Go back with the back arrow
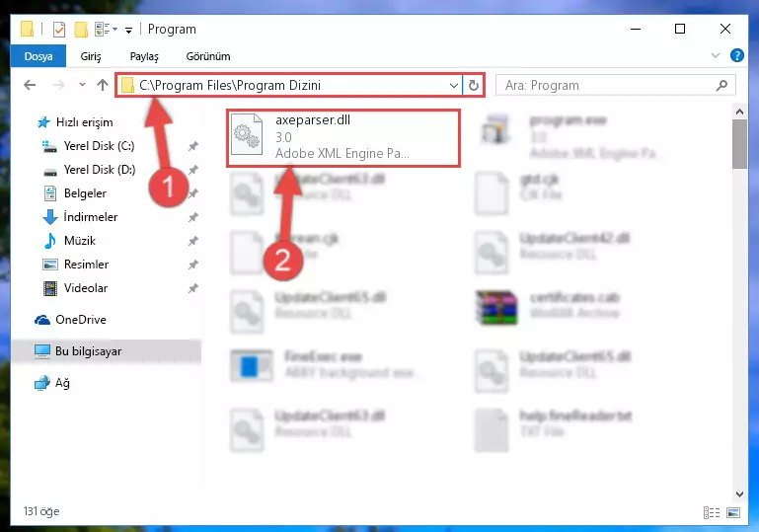 30,85
